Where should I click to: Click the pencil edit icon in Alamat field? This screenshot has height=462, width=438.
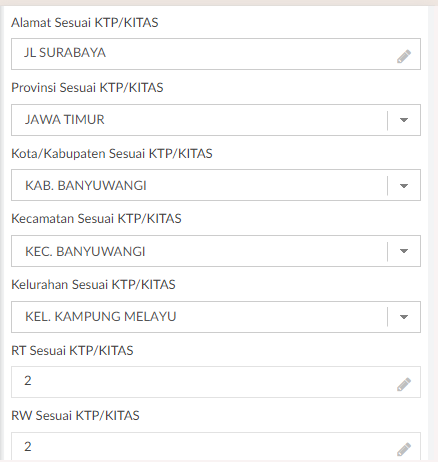tap(404, 56)
